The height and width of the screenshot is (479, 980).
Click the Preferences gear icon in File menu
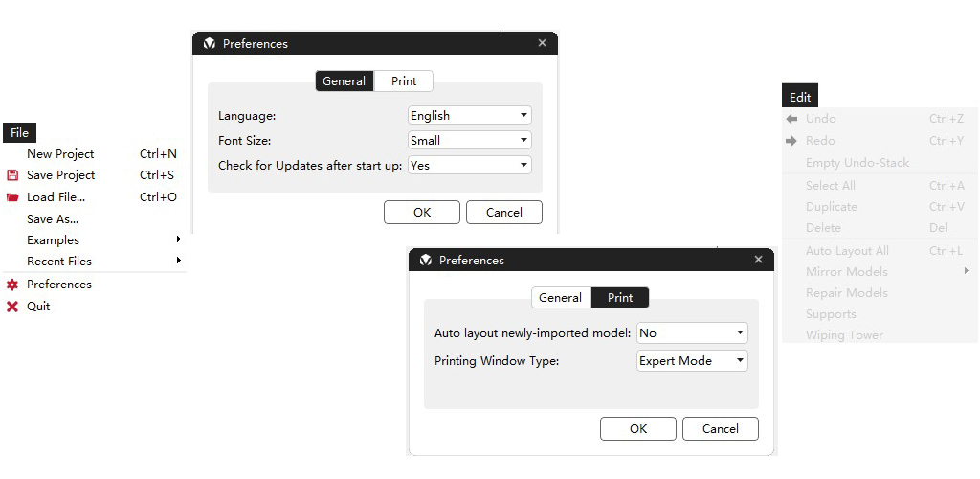tap(12, 285)
